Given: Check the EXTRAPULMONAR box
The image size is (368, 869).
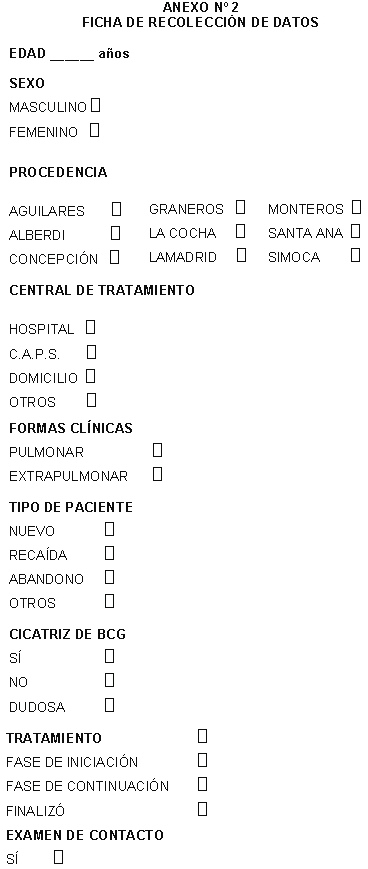Looking at the screenshot, I should point(157,474).
